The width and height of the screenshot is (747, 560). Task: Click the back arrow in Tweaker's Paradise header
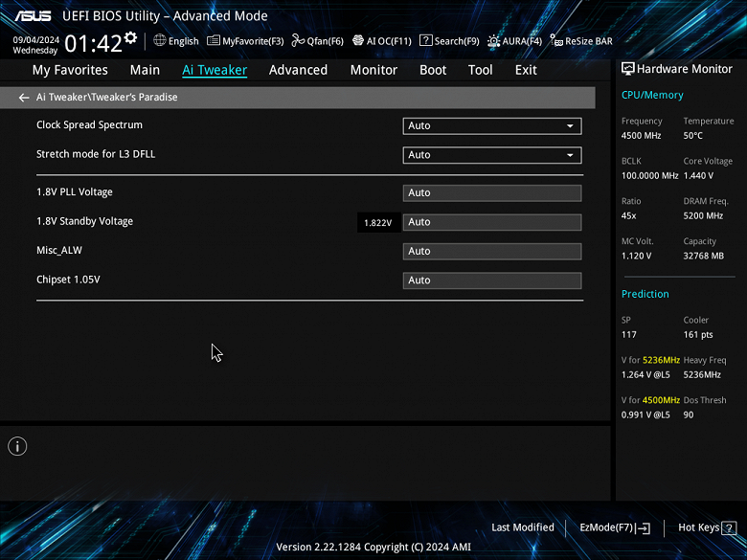(24, 98)
